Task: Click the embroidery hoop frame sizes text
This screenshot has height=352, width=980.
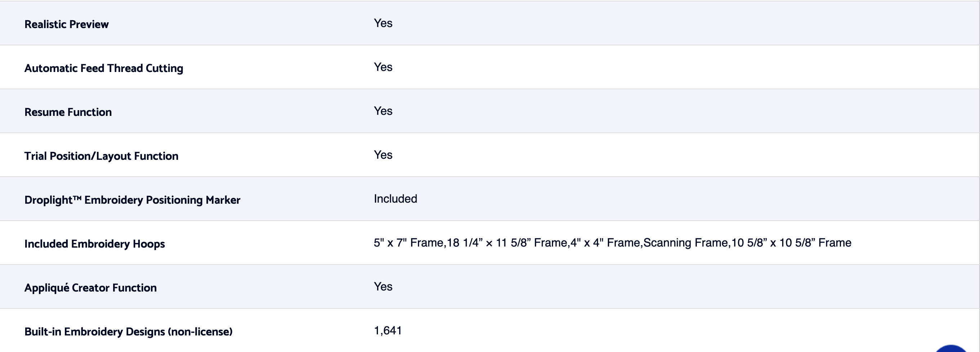Action: click(612, 243)
